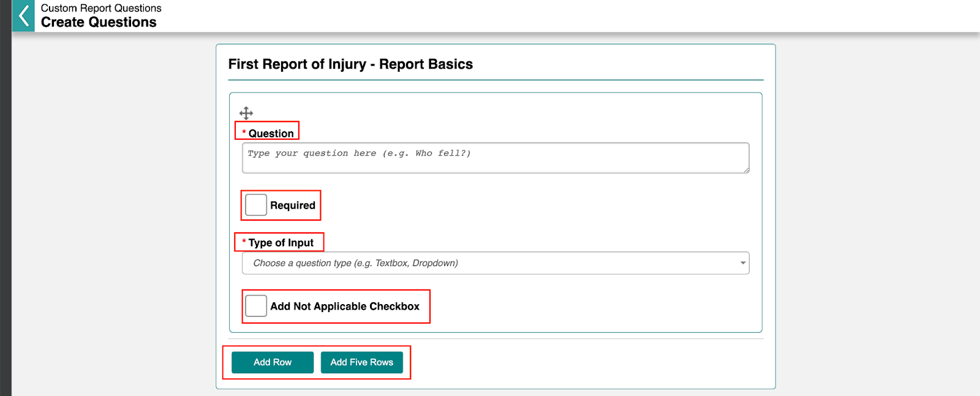Tick the Required checkbox
The height and width of the screenshot is (396, 980).
coord(256,205)
